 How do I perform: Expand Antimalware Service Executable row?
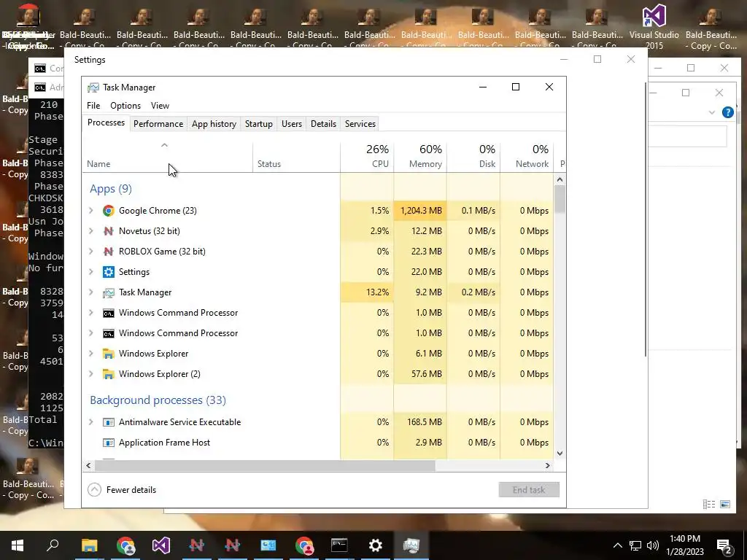point(91,422)
